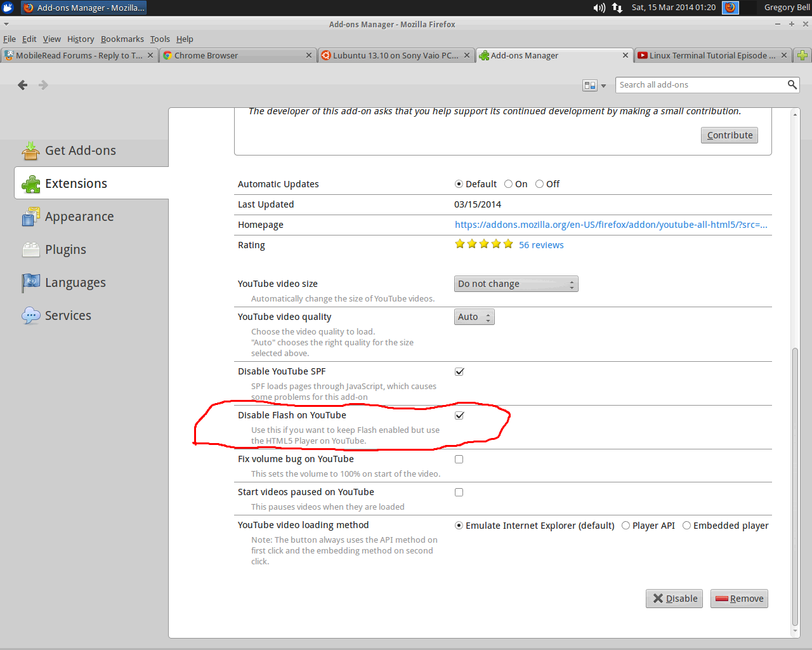Select the Extensions category
812x650 pixels.
click(x=91, y=183)
